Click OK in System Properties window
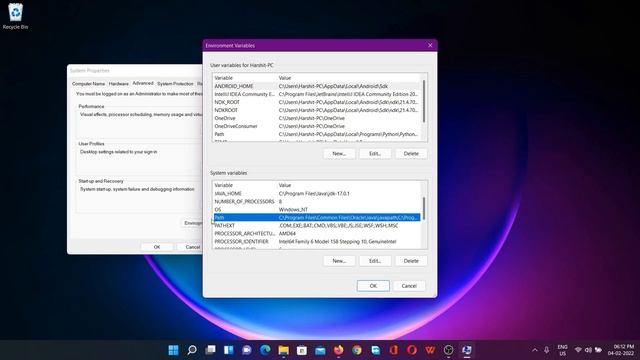The image size is (640, 360). click(x=157, y=247)
